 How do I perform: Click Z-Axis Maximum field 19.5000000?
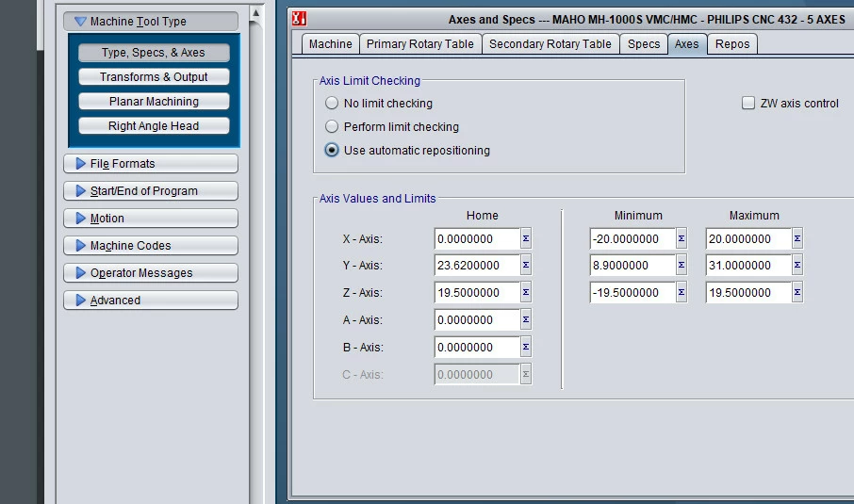tap(748, 292)
